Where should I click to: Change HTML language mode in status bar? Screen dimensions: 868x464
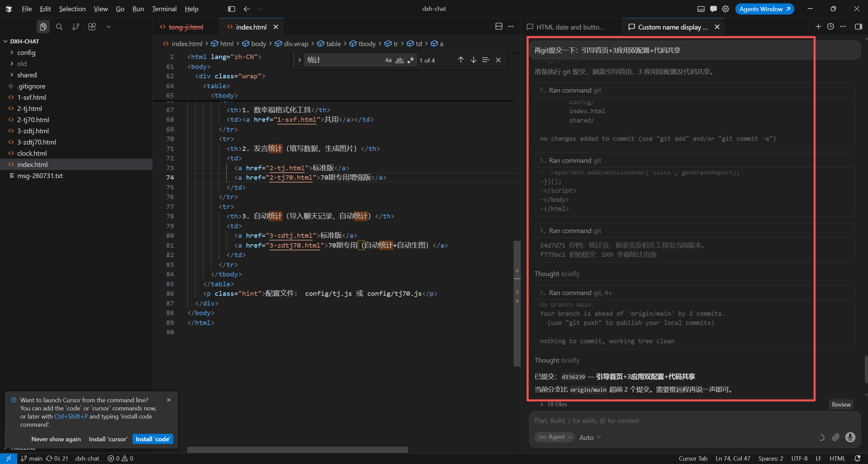coord(837,459)
